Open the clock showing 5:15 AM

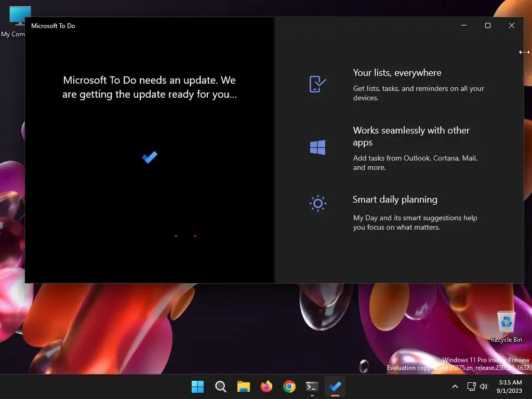[x=509, y=387]
